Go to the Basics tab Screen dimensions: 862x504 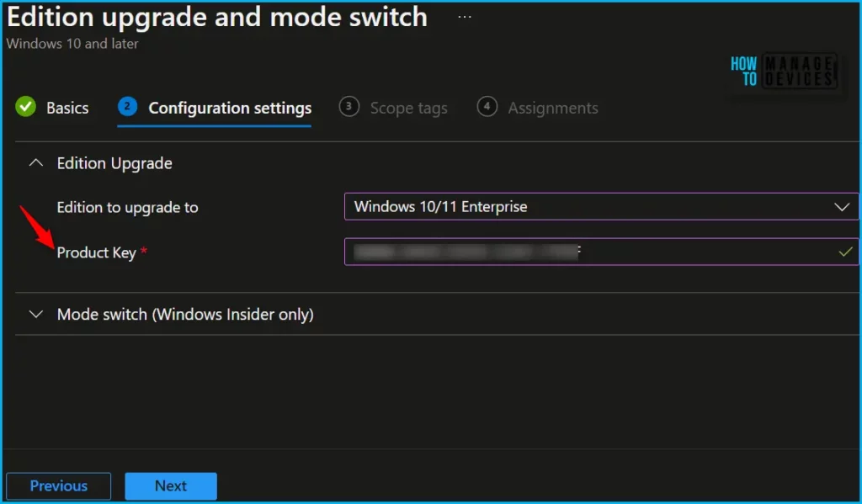pos(67,108)
